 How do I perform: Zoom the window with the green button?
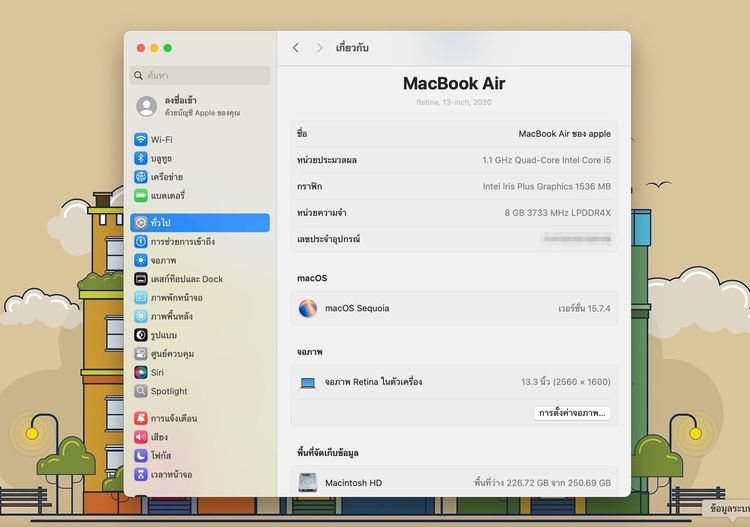coord(167,48)
